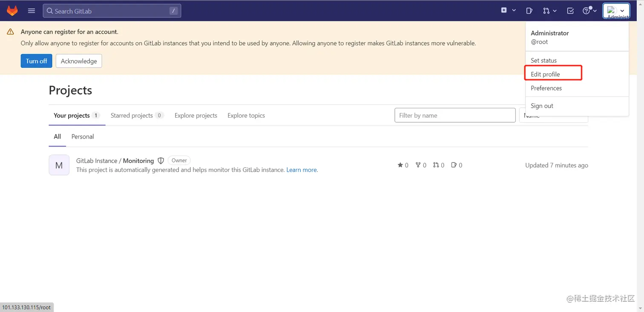
Task: Click the Your projects count badge 1
Action: pyautogui.click(x=96, y=116)
